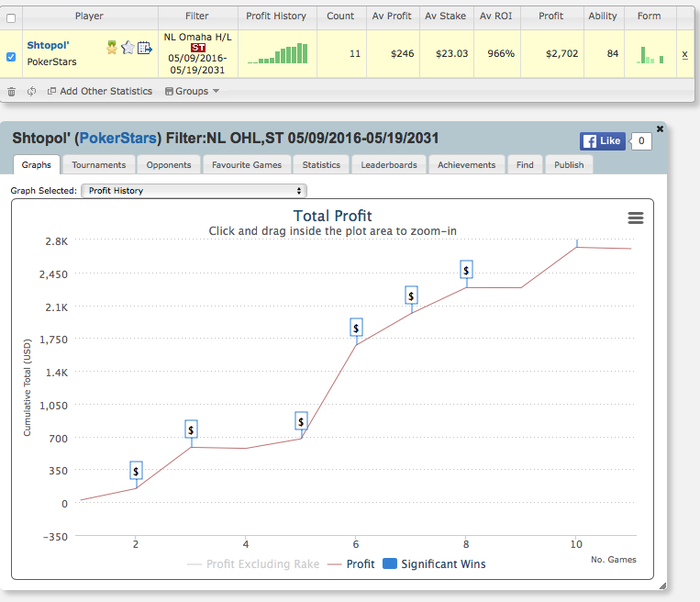Uncheck the Shtopol' row checkbox
The height and width of the screenshot is (602, 700).
click(11, 57)
